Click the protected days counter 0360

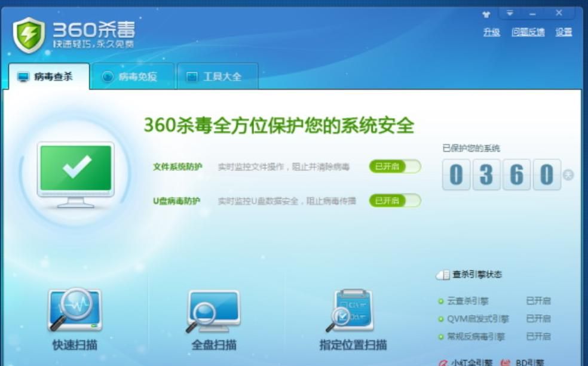point(501,174)
